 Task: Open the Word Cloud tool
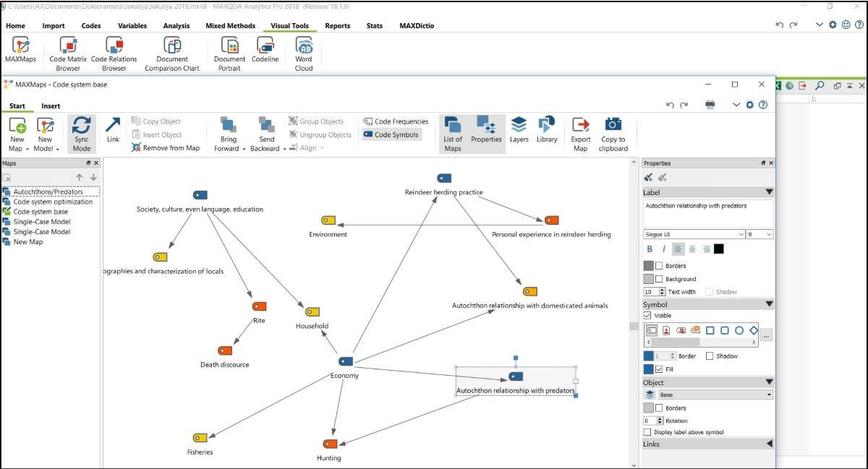tap(304, 46)
